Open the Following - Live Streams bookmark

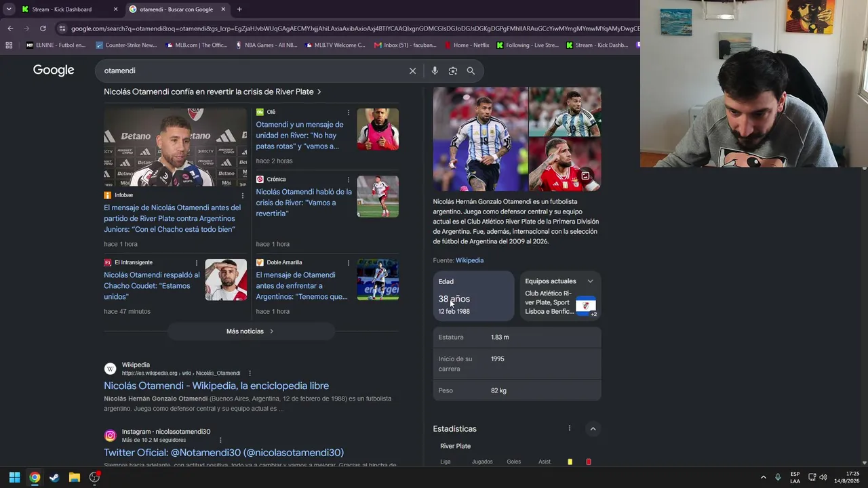[x=528, y=45]
